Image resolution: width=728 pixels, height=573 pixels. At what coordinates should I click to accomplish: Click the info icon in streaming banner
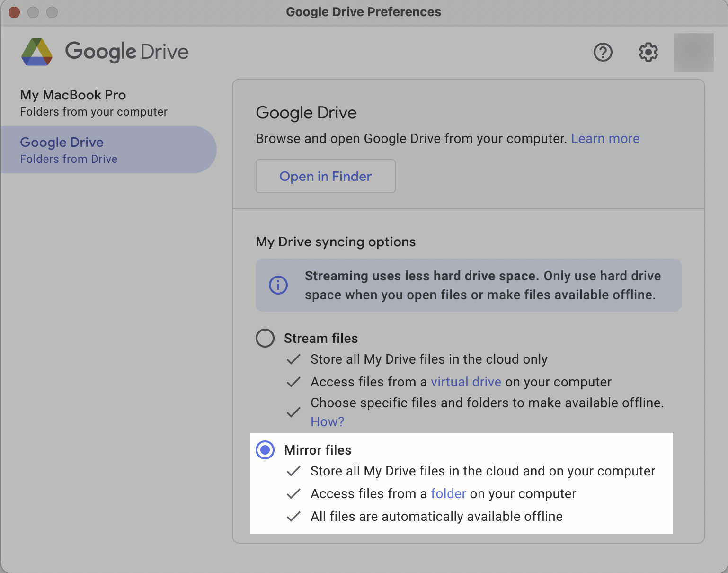278,285
